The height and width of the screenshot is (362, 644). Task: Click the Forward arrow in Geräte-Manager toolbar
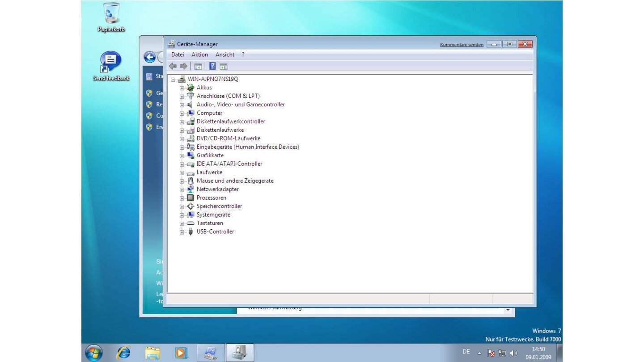coord(183,66)
